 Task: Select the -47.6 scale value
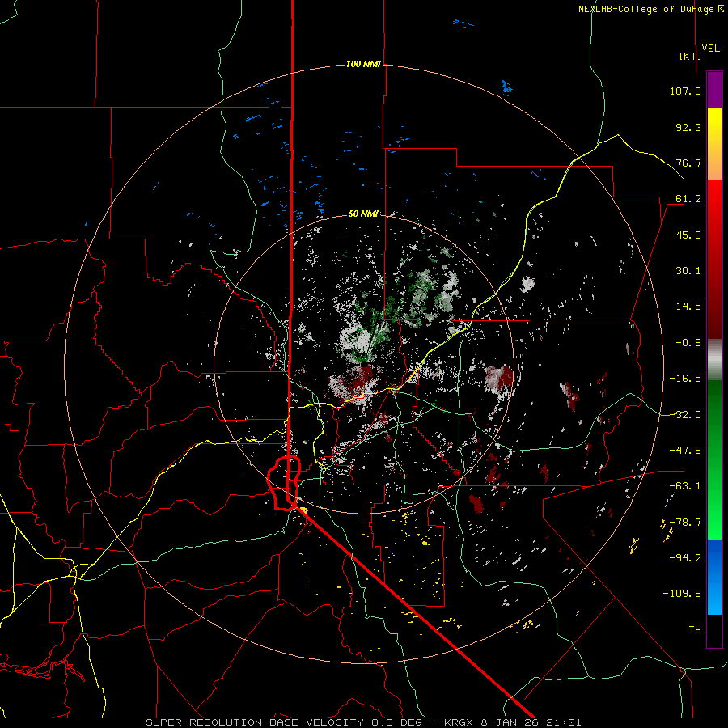(685, 451)
